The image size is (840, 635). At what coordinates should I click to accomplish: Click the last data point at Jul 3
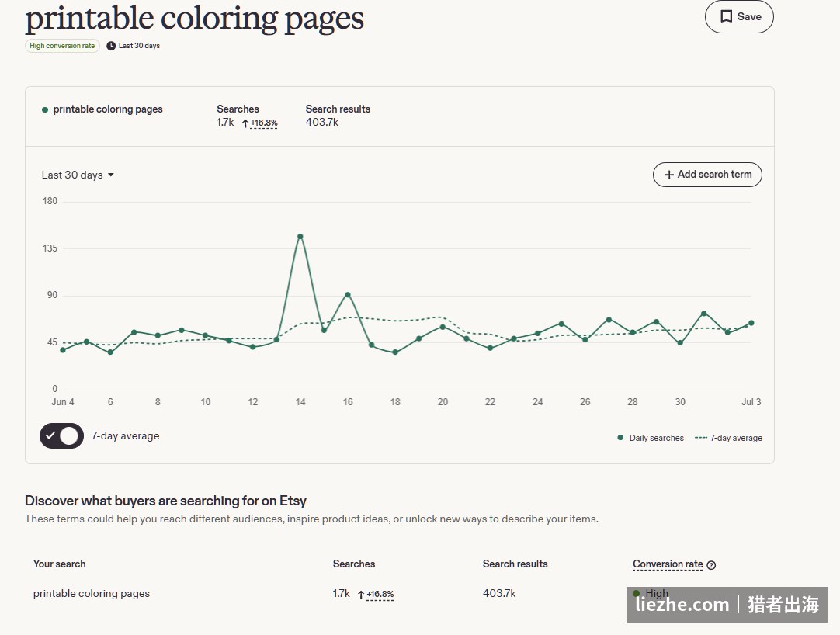(x=751, y=323)
